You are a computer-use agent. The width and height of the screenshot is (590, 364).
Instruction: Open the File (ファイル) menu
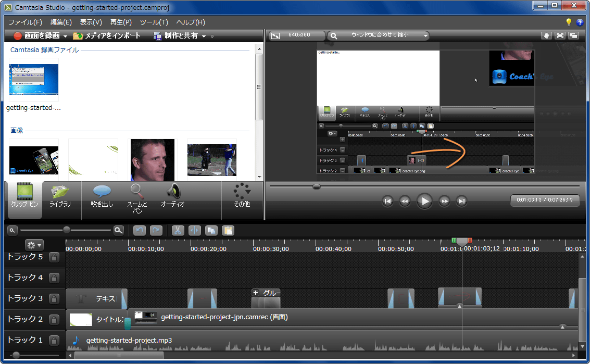point(25,22)
